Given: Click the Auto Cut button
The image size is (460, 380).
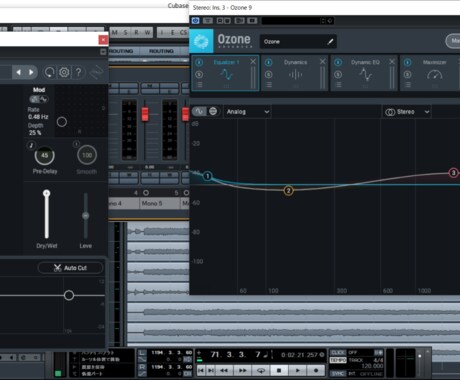Looking at the screenshot, I should 70,268.
